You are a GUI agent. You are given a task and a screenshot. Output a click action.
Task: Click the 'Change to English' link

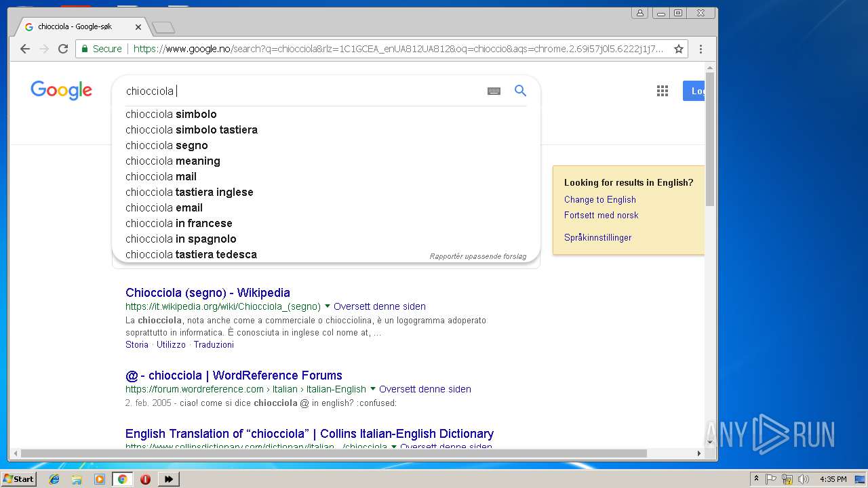click(600, 199)
